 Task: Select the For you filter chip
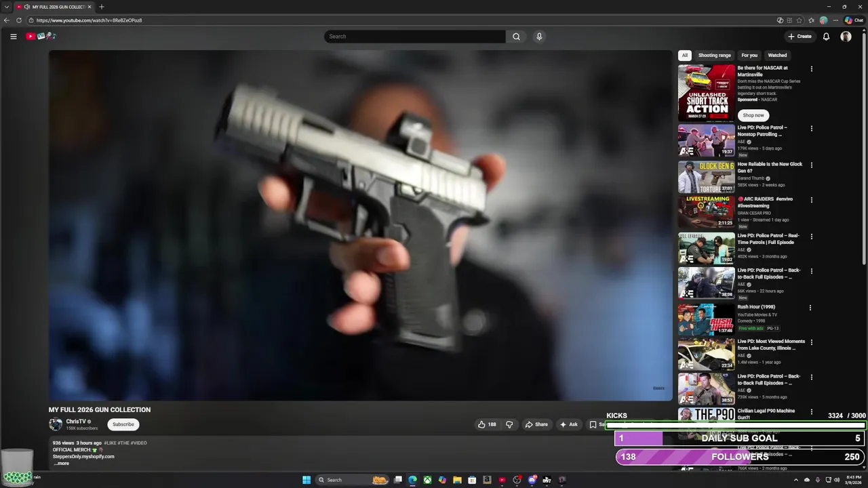click(749, 56)
